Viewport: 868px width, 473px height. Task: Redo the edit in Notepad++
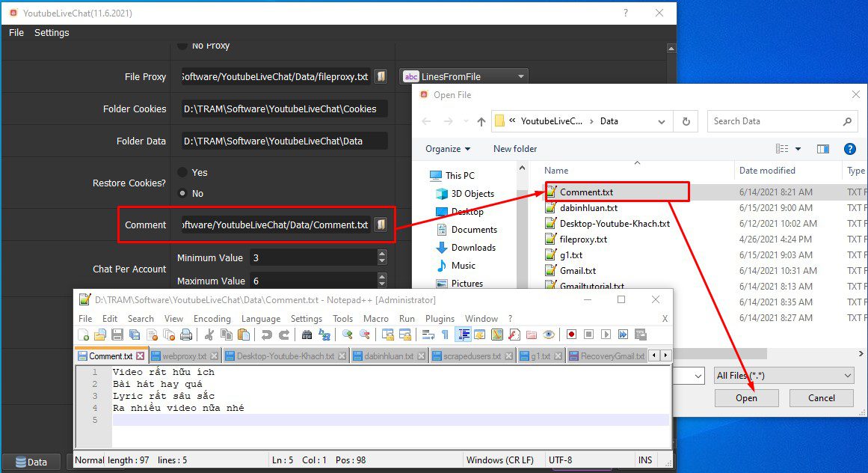[284, 335]
